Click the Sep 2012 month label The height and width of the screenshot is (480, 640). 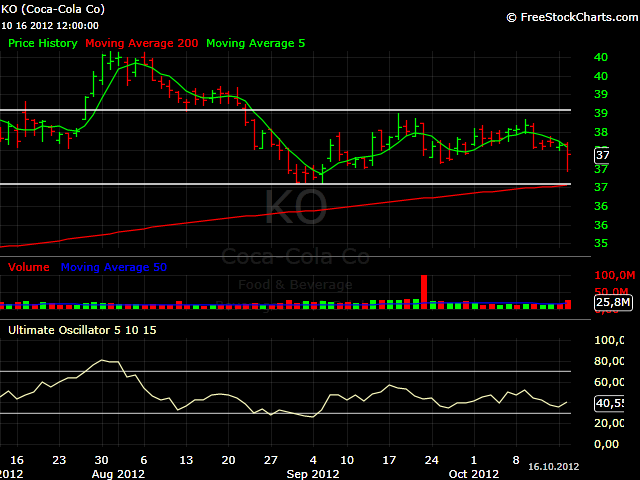pyautogui.click(x=313, y=474)
